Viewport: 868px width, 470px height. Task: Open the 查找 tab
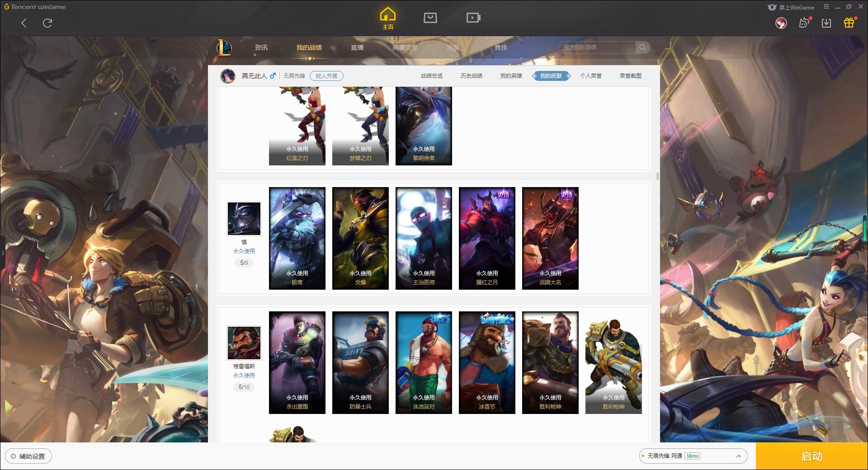pos(500,47)
